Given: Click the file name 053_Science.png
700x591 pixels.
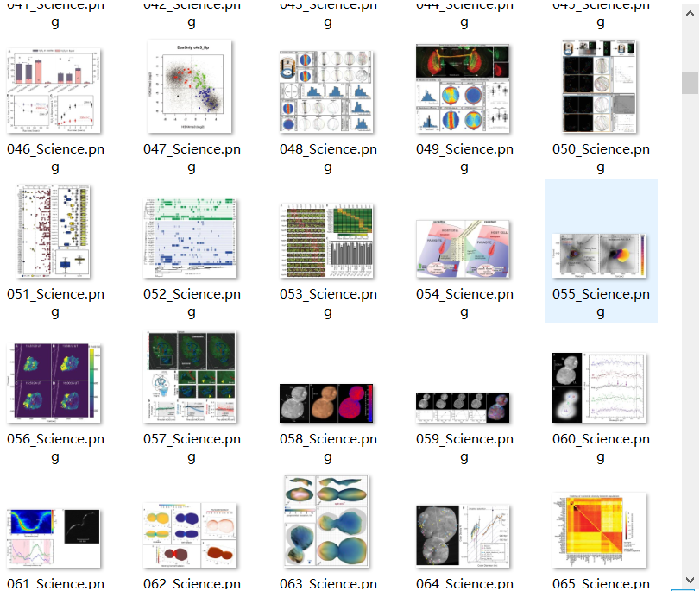Looking at the screenshot, I should tap(328, 303).
